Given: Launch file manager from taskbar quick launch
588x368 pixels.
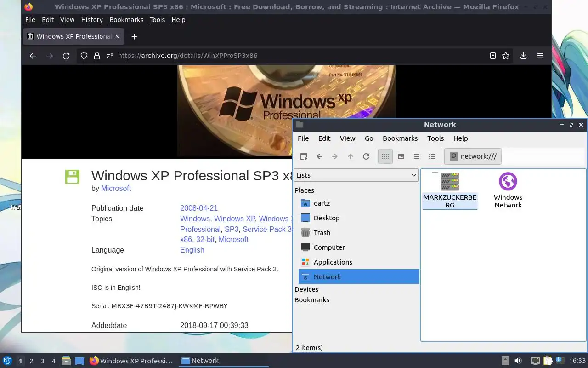Looking at the screenshot, I should 66,361.
